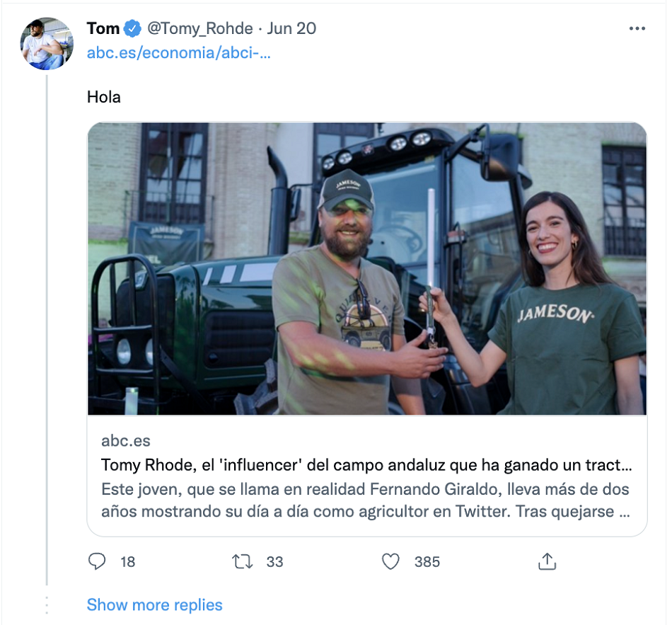
Task: Click the display name "Tom"
Action: (x=103, y=28)
